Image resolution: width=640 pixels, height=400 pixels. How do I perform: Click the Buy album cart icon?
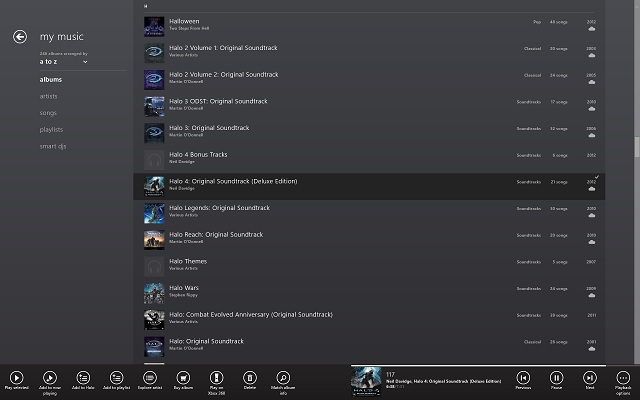(183, 378)
